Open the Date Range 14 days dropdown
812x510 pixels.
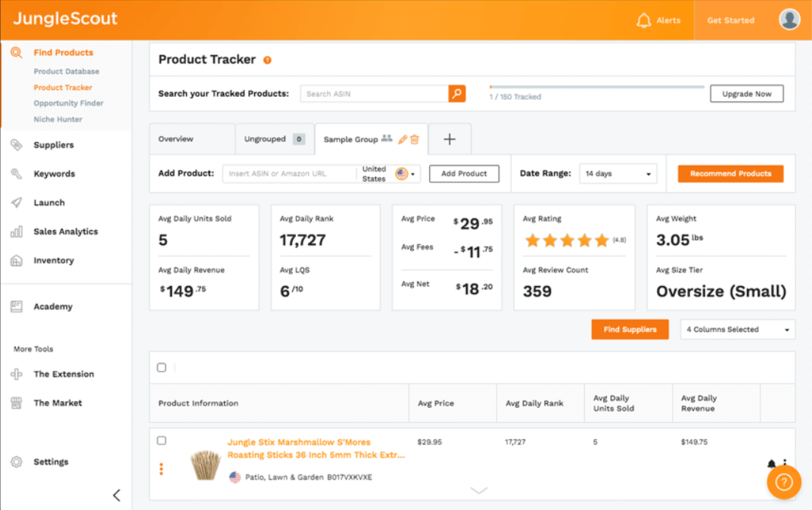618,174
